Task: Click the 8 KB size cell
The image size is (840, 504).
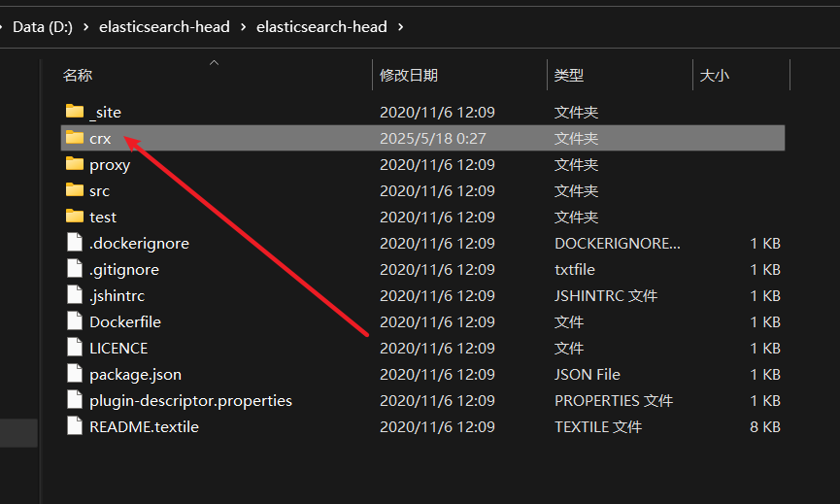Action: [765, 427]
